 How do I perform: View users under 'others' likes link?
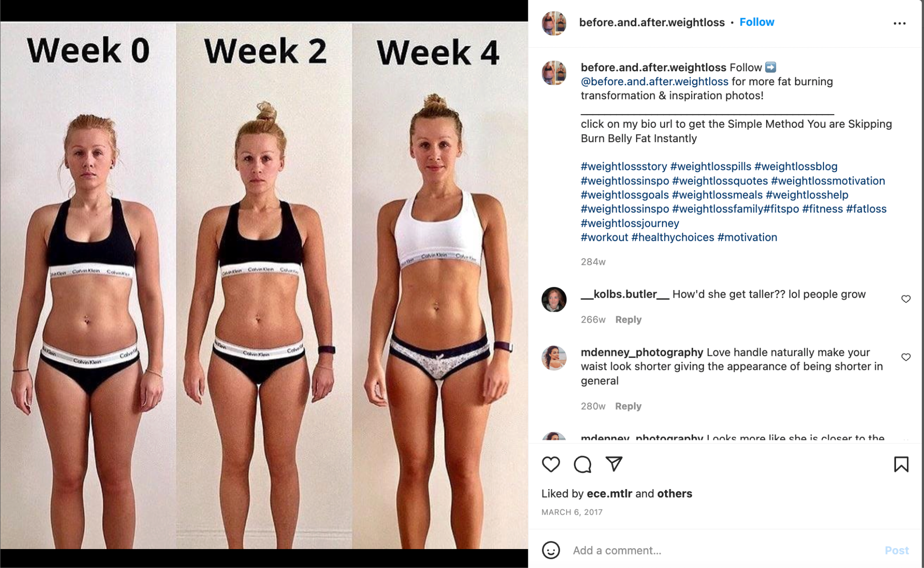point(675,494)
